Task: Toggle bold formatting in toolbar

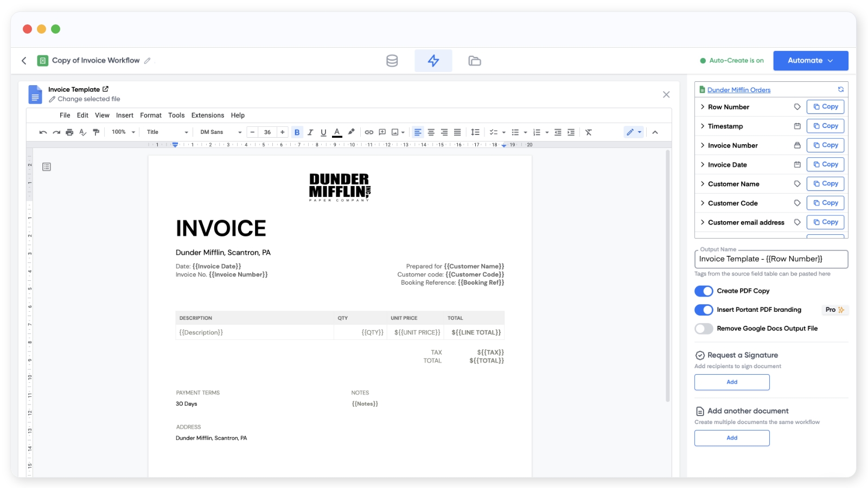Action: [297, 132]
